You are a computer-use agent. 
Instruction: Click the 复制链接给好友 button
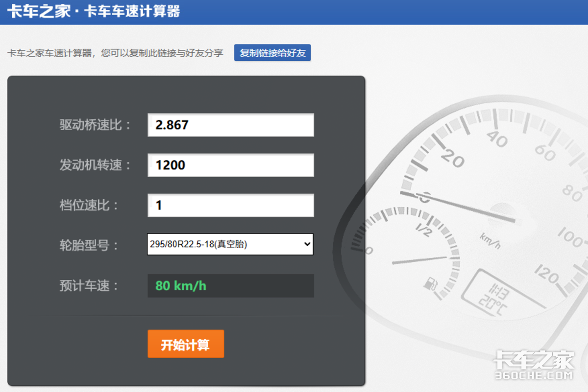(272, 53)
